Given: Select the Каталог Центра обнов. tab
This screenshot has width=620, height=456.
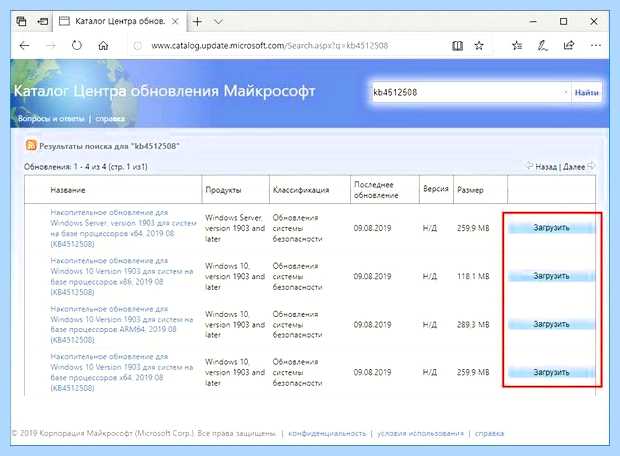Looking at the screenshot, I should point(119,21).
